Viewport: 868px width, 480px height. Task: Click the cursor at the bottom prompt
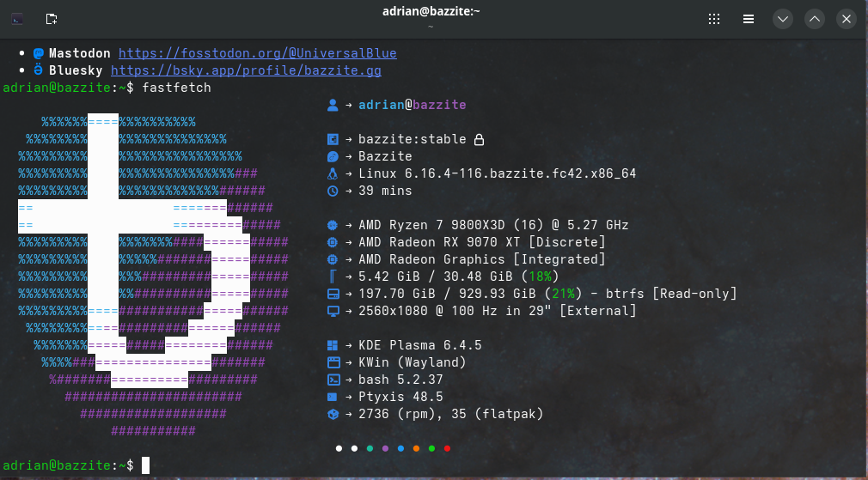coord(145,465)
